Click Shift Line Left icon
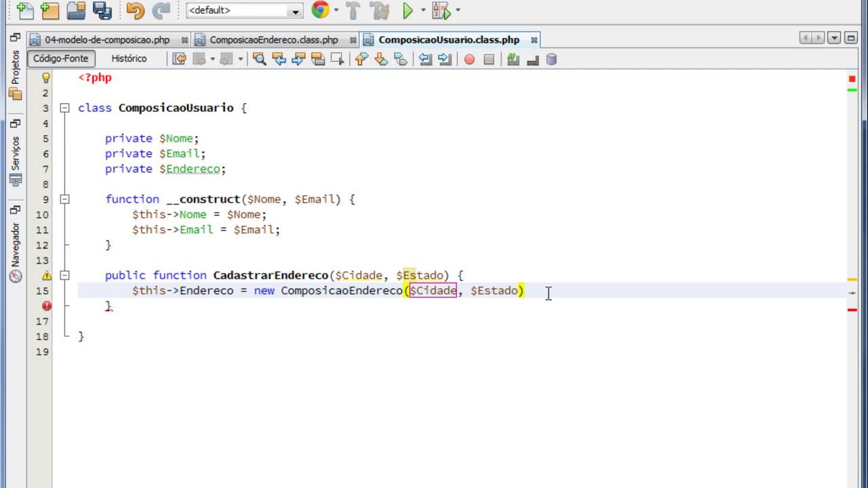This screenshot has height=488, width=868. click(425, 59)
